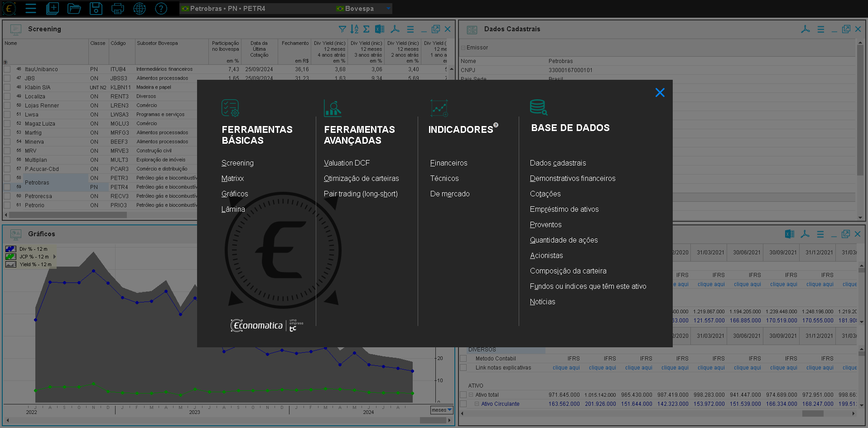Open Demonstrativos financeiros database
This screenshot has width=868, height=428.
(x=573, y=179)
